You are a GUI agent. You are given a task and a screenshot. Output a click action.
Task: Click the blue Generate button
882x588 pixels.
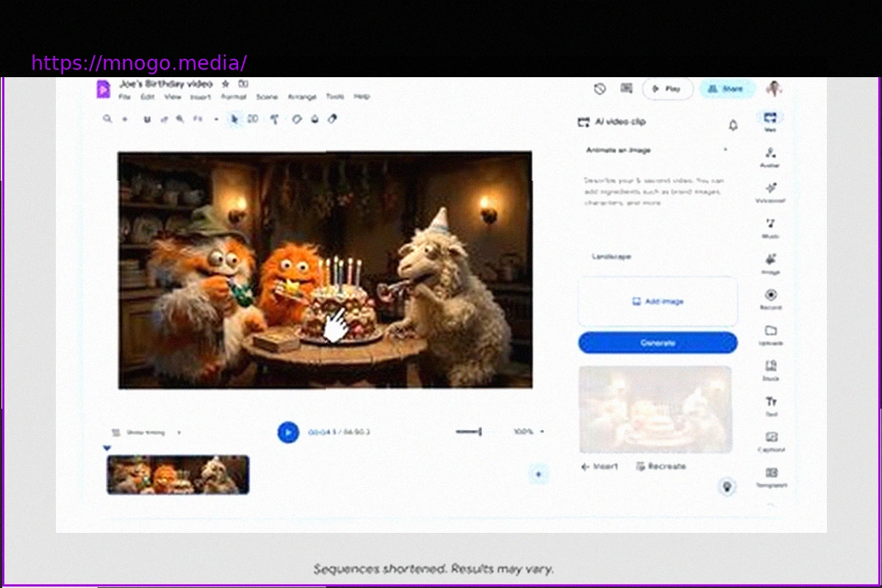click(658, 343)
